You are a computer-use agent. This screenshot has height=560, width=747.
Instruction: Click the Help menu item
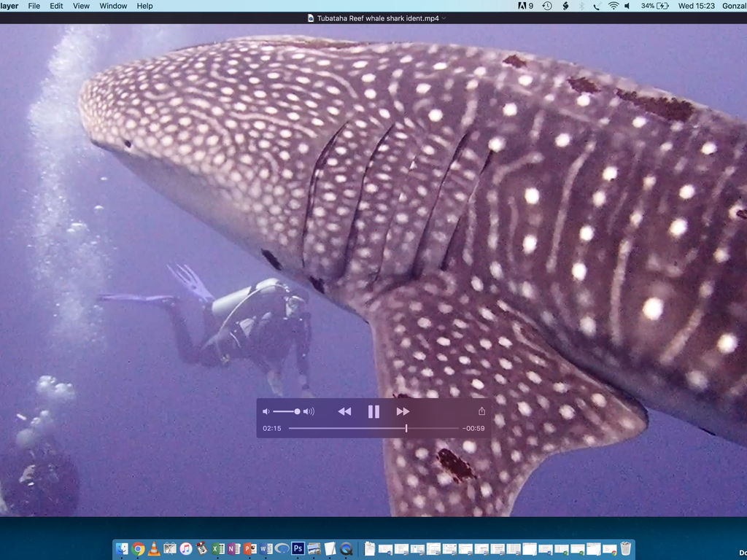(x=145, y=6)
